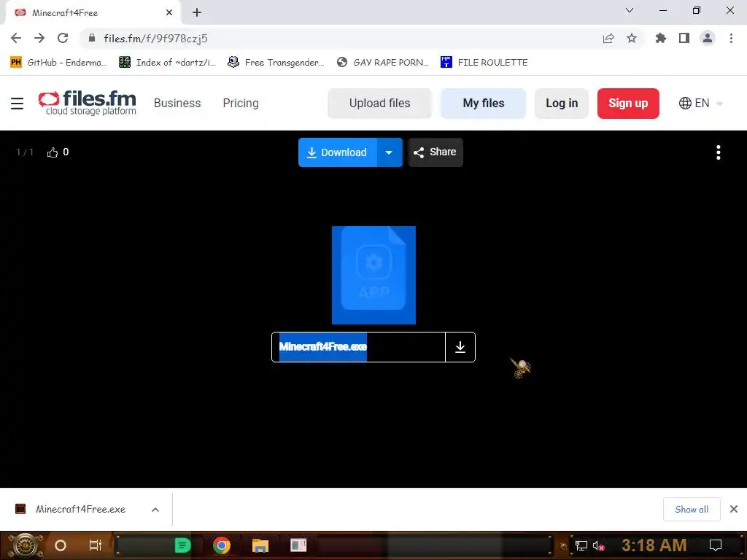Open Chrome three-dot menu
747x560 pixels.
coord(731,38)
